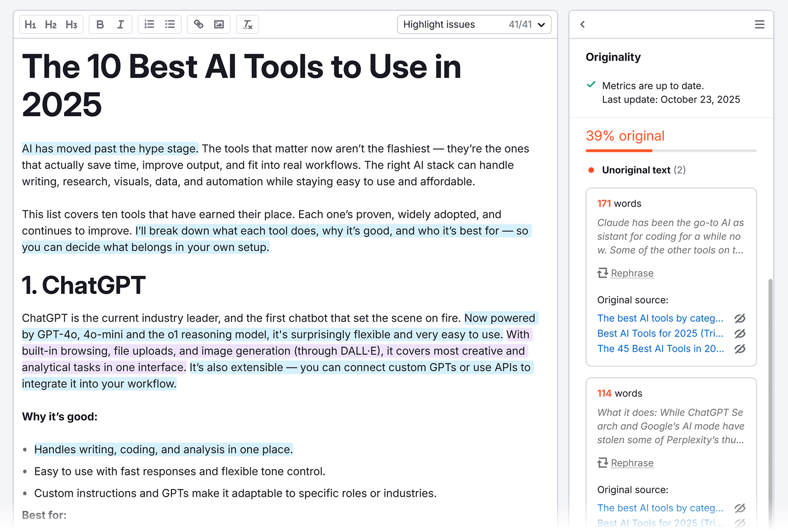Insert a hyperlink
This screenshot has height=532, width=788.
coord(198,24)
